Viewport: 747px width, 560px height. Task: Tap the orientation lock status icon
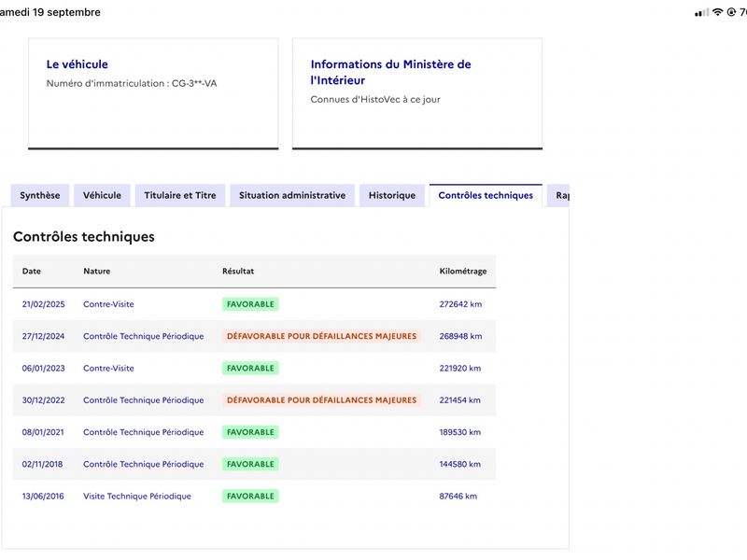(x=731, y=12)
